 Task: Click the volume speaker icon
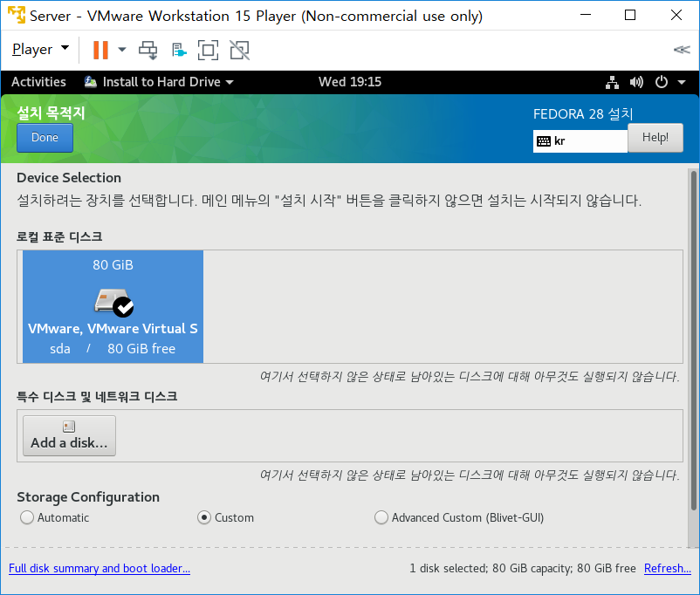636,82
